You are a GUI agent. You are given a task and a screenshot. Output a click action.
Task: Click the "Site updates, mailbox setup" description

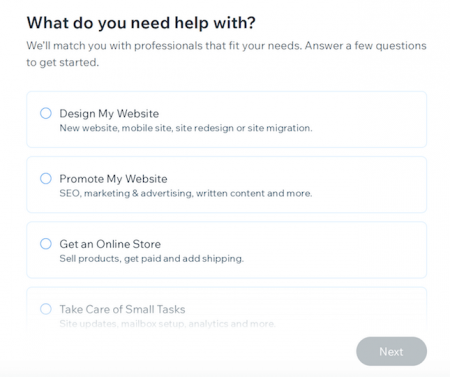coord(167,324)
